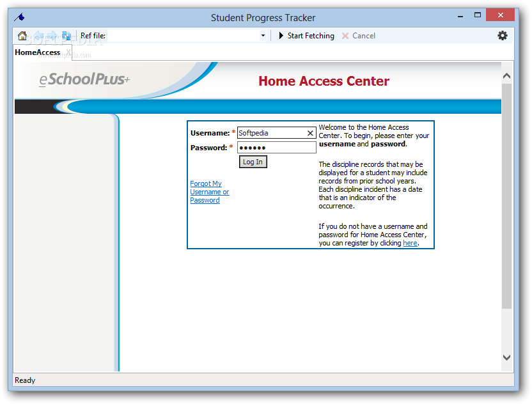The image size is (532, 404).
Task: Click the Home Access Center heading
Action: click(x=324, y=81)
